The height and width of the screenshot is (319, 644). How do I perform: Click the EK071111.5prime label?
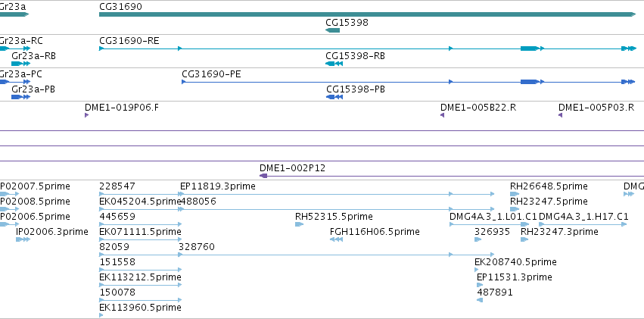140,232
